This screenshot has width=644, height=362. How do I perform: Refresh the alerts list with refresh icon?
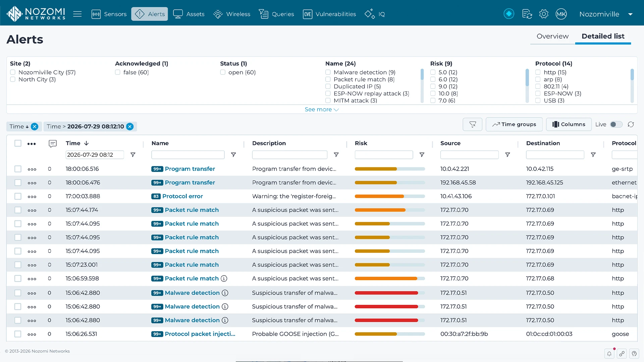coord(631,124)
